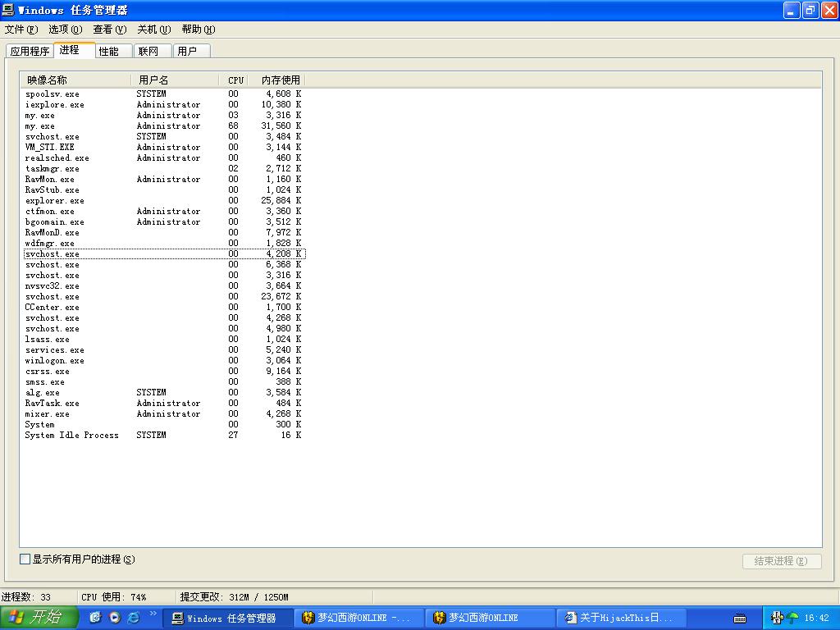The image size is (840, 630).
Task: Sort by 内存使用 column header
Action: [277, 80]
